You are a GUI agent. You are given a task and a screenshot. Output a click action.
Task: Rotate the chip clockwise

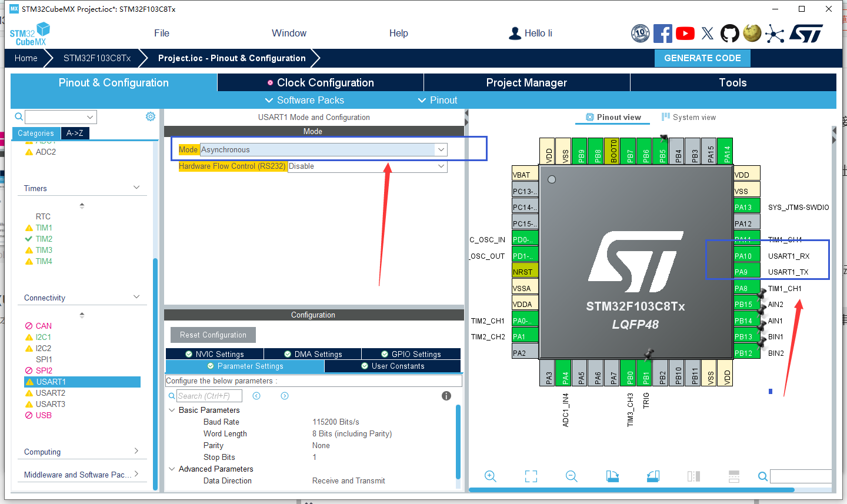[612, 476]
